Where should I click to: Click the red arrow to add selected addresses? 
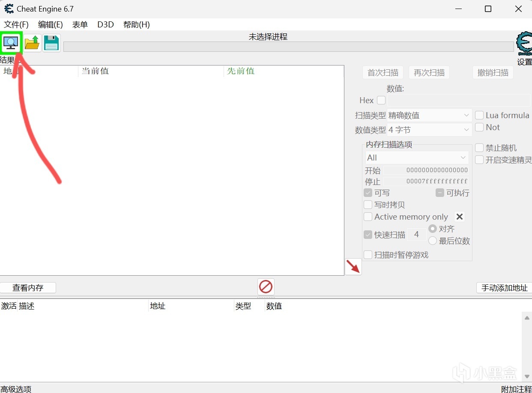click(353, 267)
